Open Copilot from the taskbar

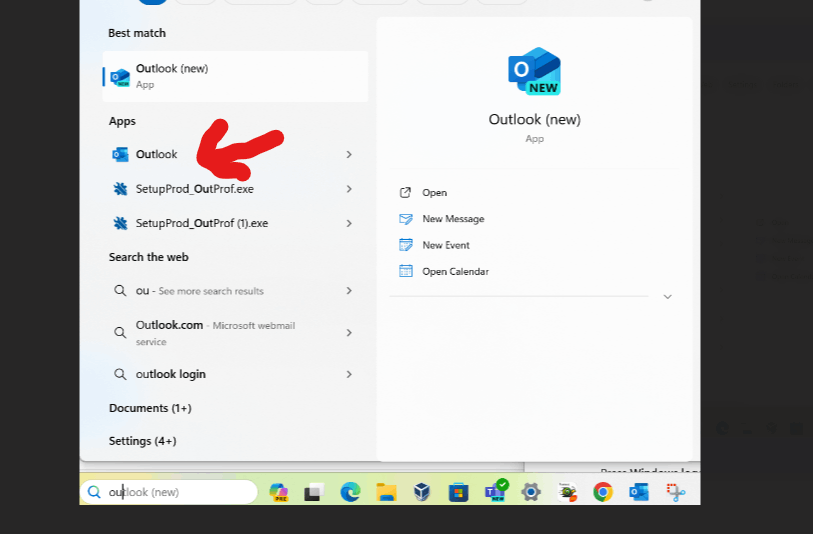(279, 491)
